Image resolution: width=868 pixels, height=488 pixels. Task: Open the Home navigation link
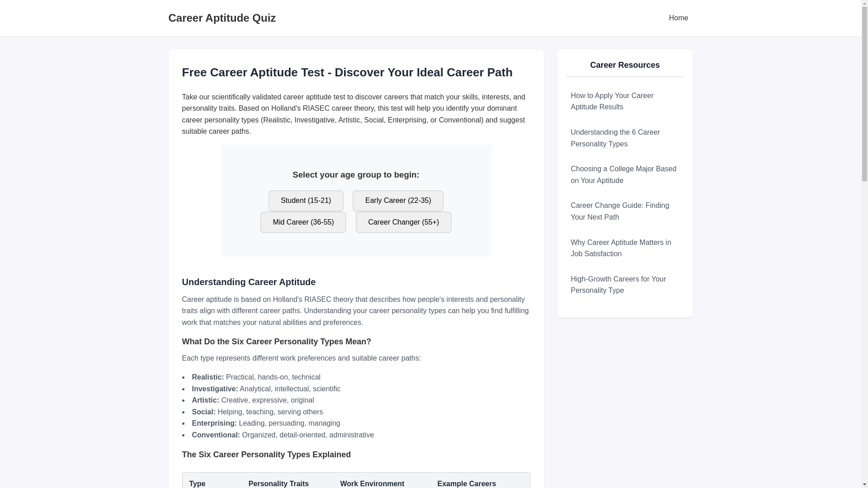point(678,18)
